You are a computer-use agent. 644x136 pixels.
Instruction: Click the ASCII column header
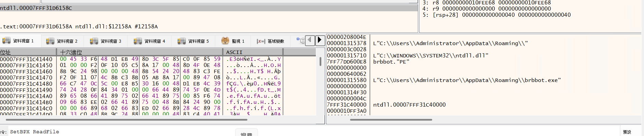253,52
